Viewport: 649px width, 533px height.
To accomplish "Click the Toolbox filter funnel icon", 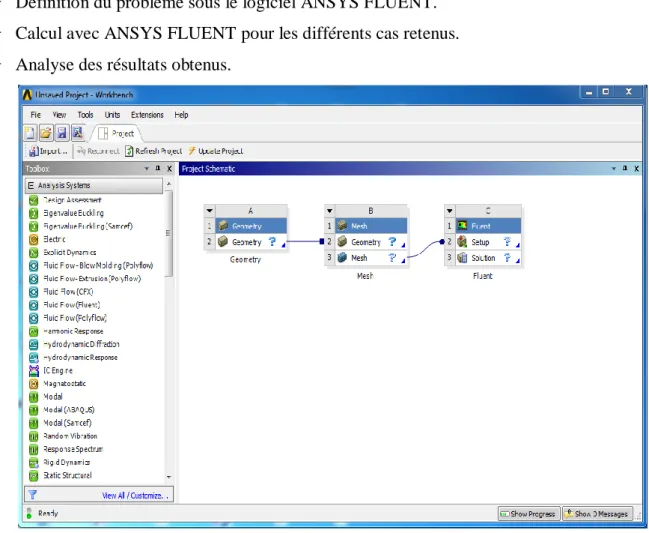I will tap(33, 495).
